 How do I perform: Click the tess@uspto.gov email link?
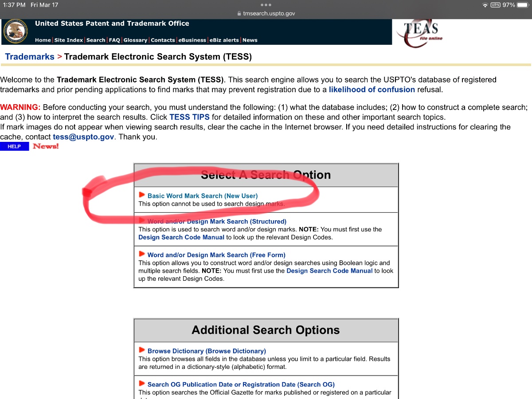83,137
